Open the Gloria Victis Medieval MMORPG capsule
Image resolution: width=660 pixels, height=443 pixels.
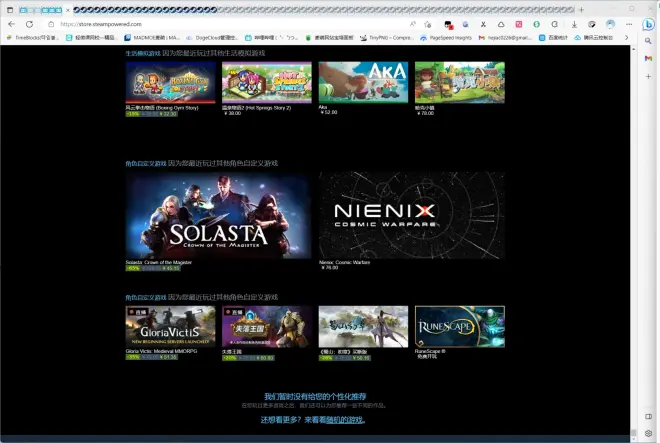(170, 326)
